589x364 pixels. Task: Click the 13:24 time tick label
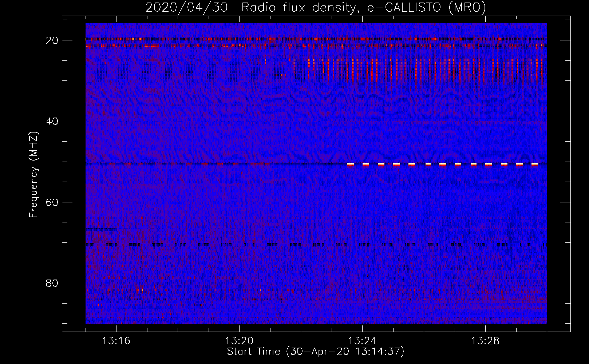(x=362, y=341)
